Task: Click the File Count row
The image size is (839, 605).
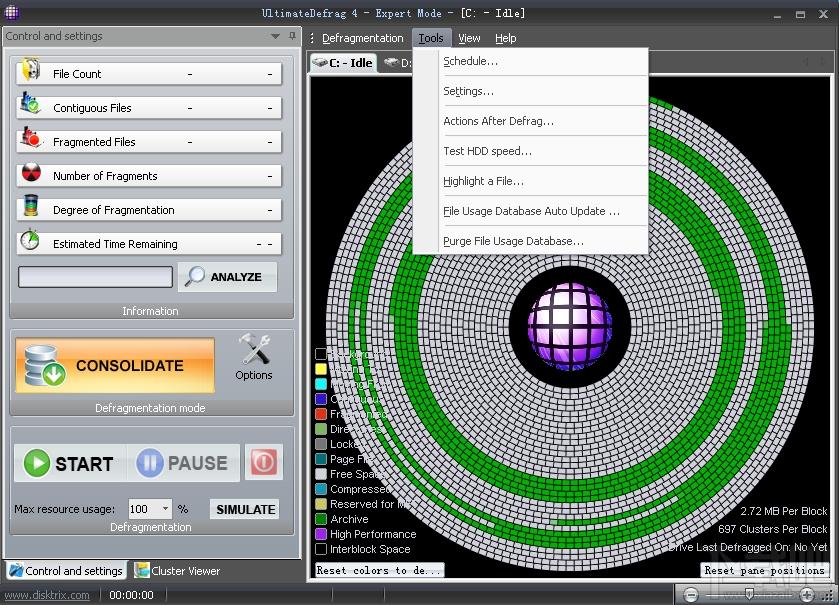Action: (x=149, y=74)
